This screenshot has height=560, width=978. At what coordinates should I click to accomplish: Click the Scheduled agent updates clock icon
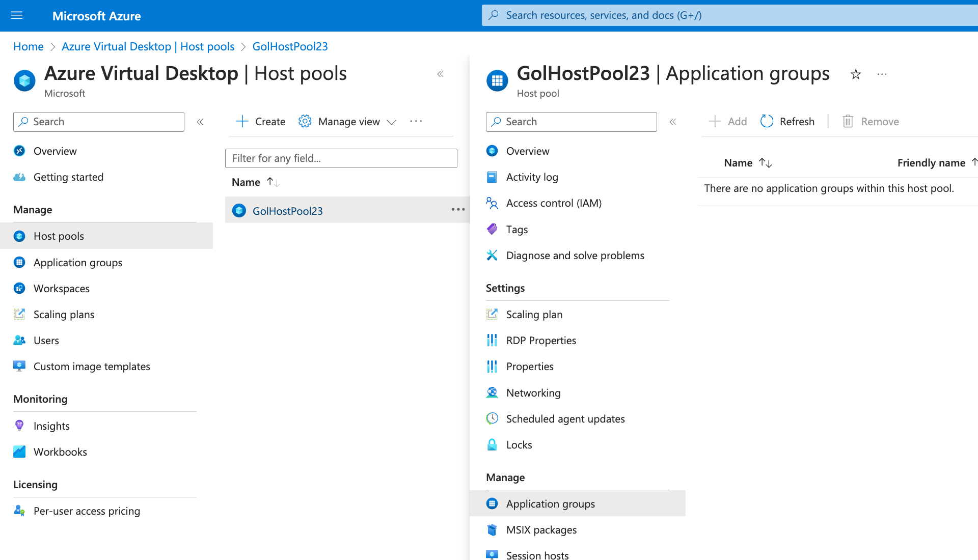point(492,418)
